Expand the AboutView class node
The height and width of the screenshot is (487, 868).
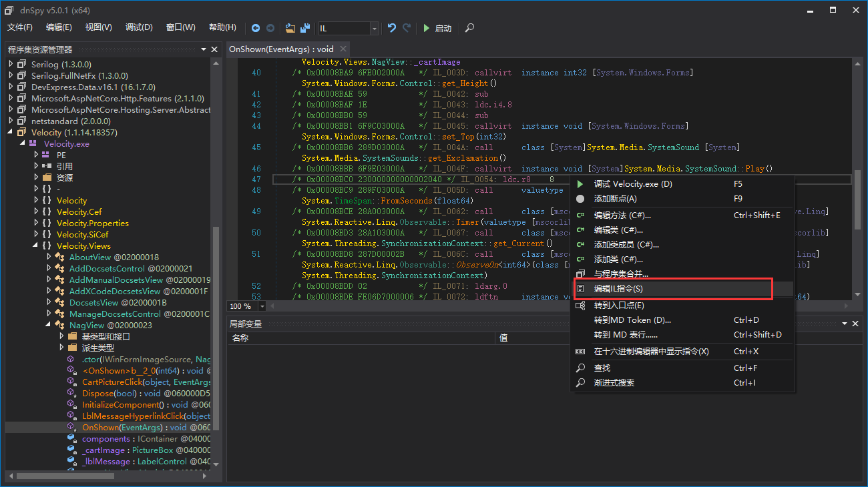point(49,258)
